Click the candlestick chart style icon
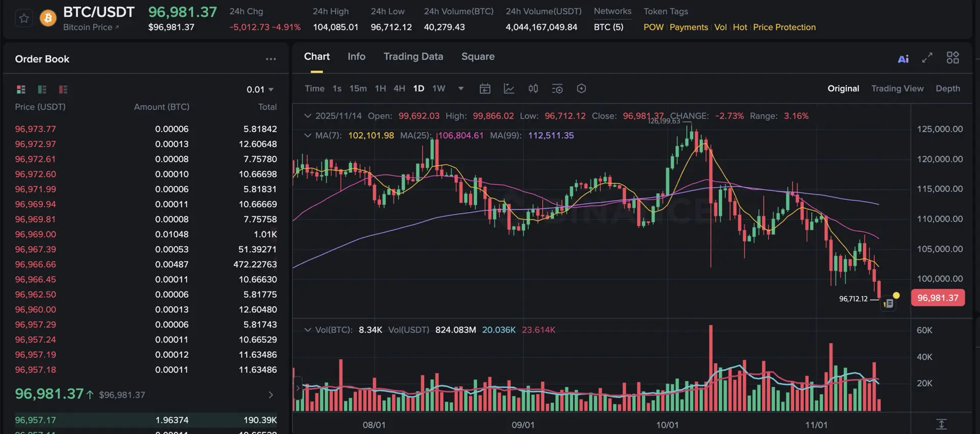980x434 pixels. coord(533,89)
